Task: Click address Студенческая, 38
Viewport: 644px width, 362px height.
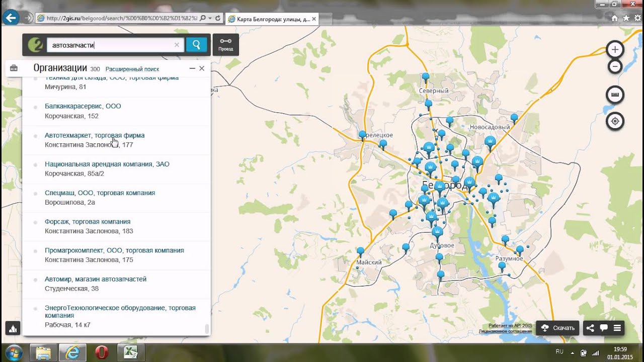Action: (x=72, y=289)
